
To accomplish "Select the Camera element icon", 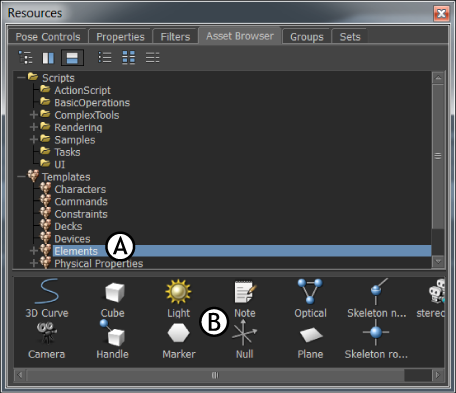I will 47,332.
